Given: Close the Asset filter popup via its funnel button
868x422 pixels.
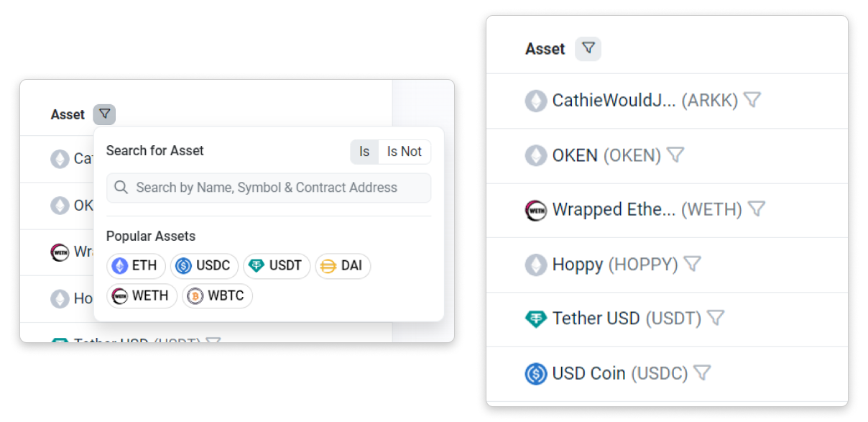Looking at the screenshot, I should 104,114.
